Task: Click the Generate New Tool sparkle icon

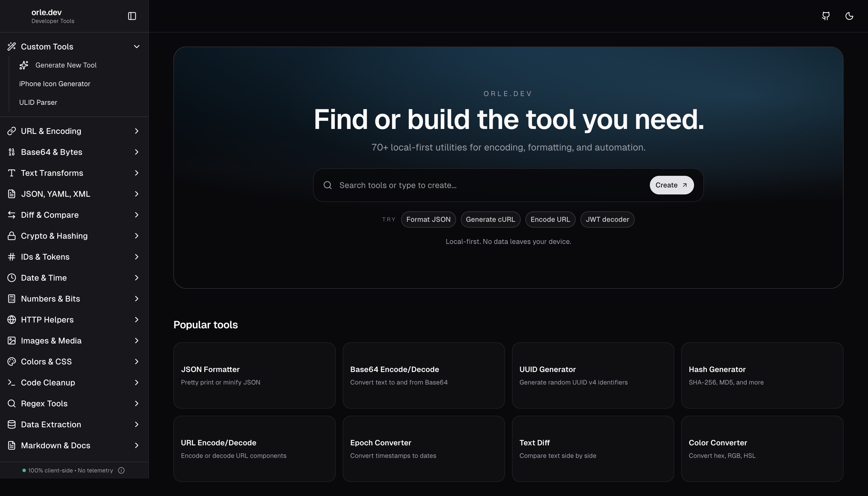Action: pyautogui.click(x=24, y=65)
